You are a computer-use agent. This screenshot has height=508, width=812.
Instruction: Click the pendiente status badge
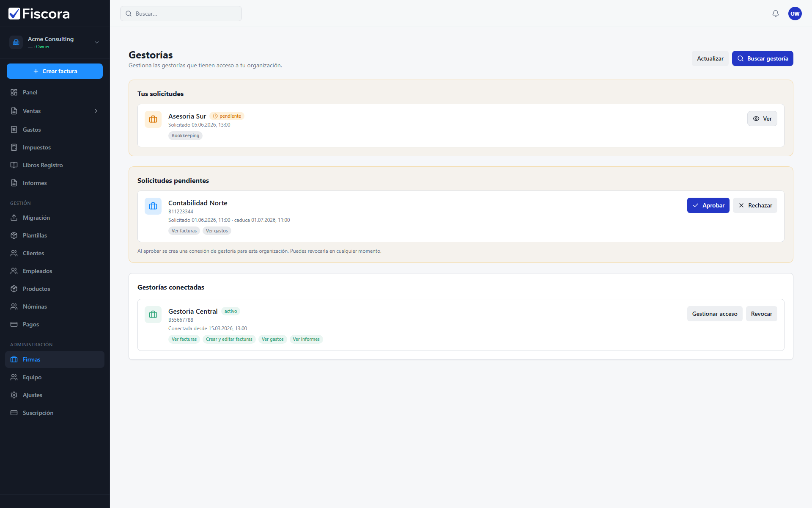227,116
